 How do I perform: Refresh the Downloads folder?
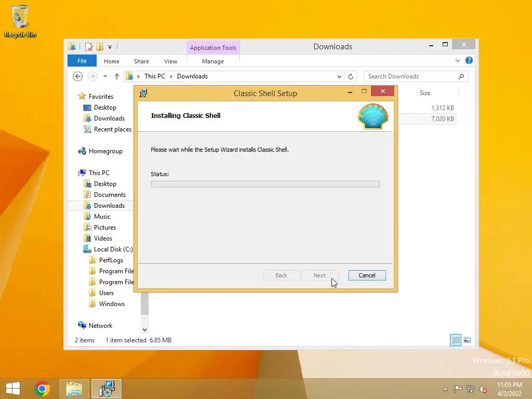[351, 77]
